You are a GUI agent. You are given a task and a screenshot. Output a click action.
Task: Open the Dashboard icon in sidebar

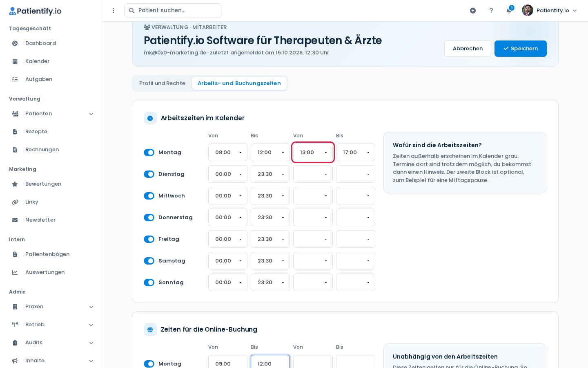pyautogui.click(x=15, y=43)
